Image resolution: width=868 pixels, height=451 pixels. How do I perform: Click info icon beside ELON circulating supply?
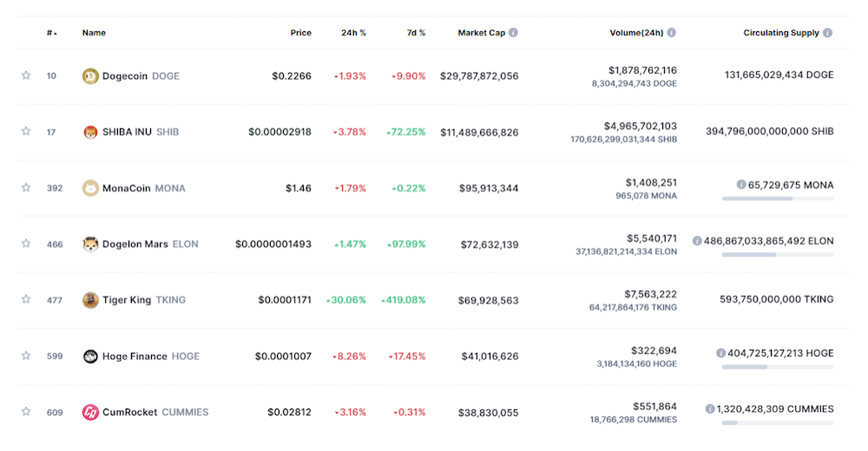[x=697, y=241]
